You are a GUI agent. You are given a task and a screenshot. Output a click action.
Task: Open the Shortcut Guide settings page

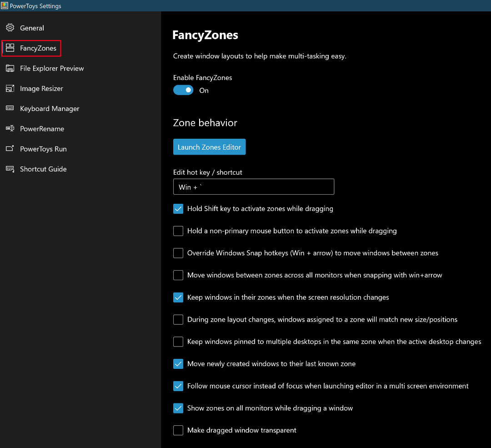(43, 169)
